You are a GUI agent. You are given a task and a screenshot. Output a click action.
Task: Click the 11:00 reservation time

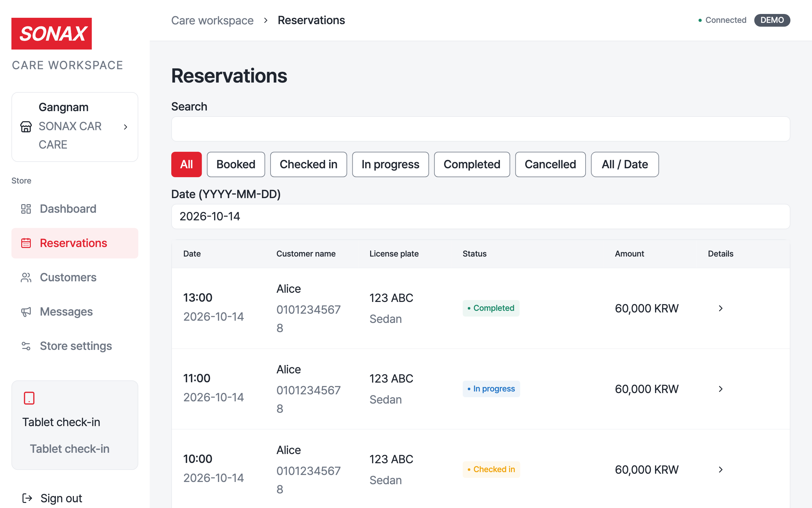(x=197, y=378)
